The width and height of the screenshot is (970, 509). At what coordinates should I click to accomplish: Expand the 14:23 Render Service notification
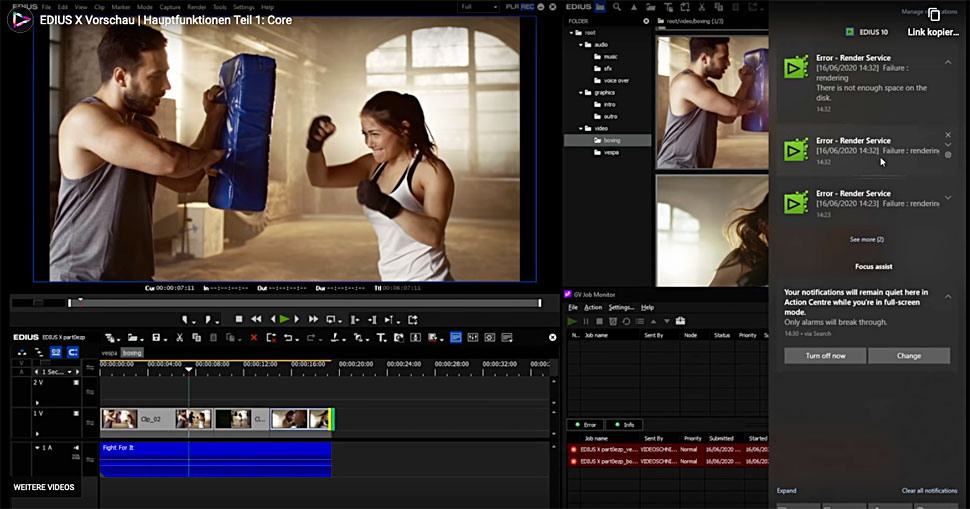coord(948,198)
